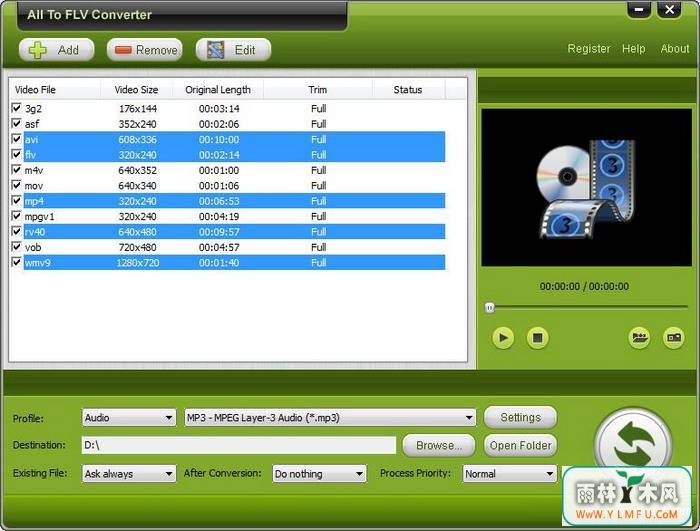The width and height of the screenshot is (700, 531).
Task: Sort by the Video File column header
Action: [56, 90]
